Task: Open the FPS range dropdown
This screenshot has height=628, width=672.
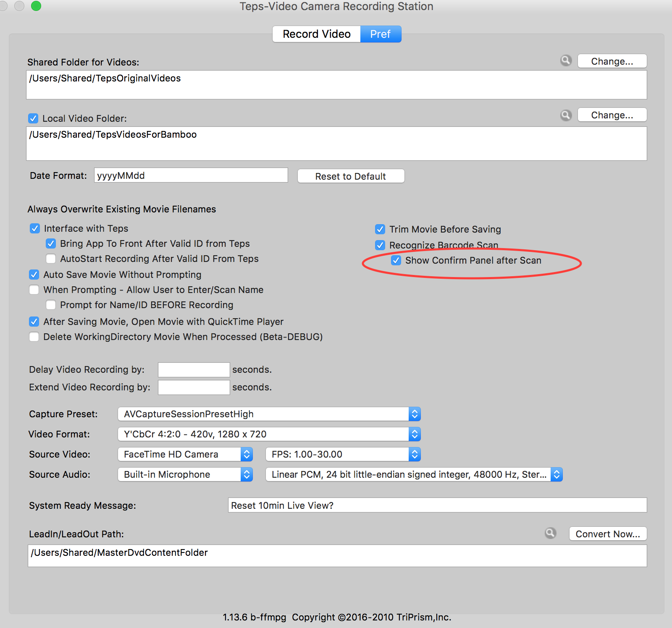Action: [343, 454]
